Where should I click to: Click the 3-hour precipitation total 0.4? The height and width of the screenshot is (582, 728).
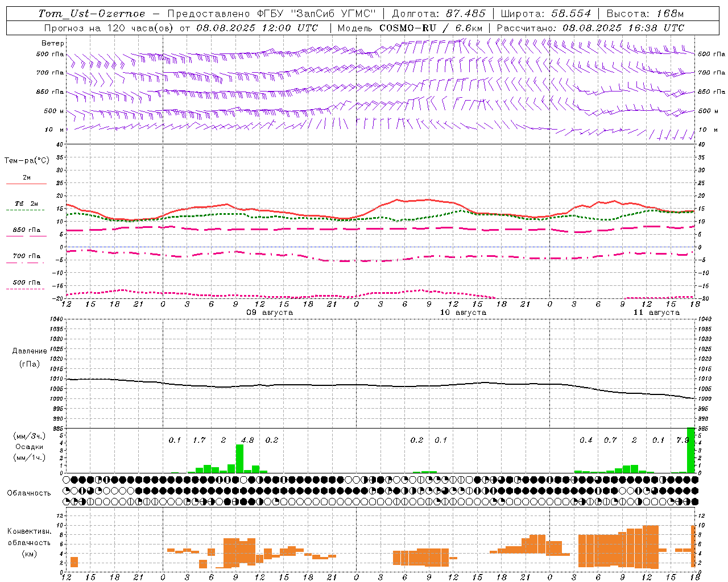[x=586, y=440]
